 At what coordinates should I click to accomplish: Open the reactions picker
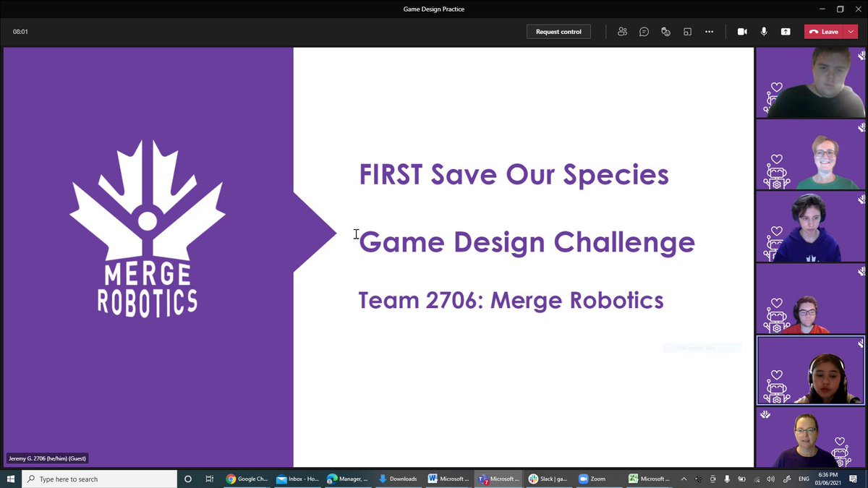[665, 31]
